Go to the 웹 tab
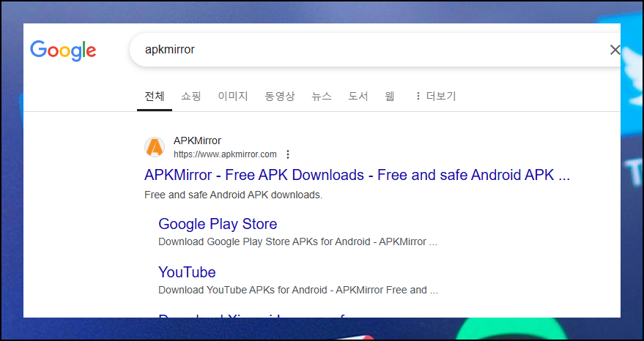 (390, 97)
